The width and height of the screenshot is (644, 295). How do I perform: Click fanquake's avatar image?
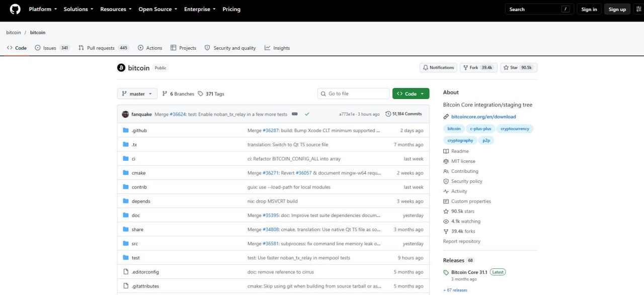point(125,114)
